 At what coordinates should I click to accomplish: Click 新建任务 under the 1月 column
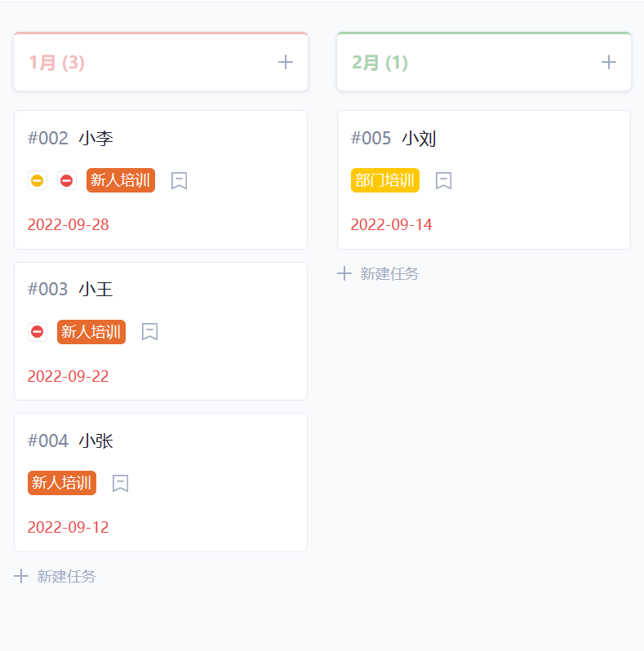tap(56, 576)
